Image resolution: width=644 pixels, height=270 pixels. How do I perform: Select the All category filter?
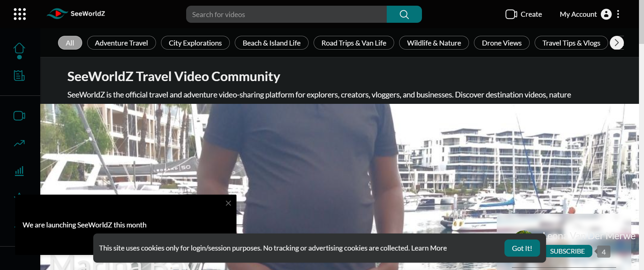pyautogui.click(x=70, y=43)
